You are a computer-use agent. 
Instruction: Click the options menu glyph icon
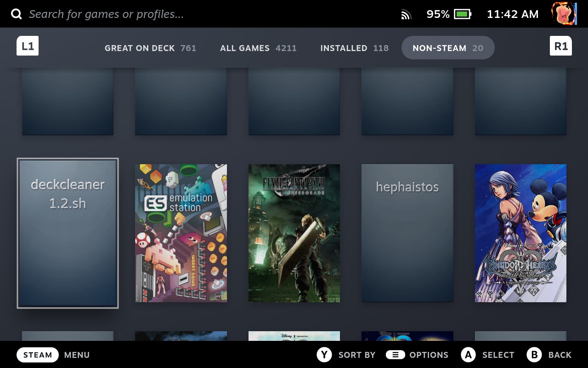[x=395, y=355]
